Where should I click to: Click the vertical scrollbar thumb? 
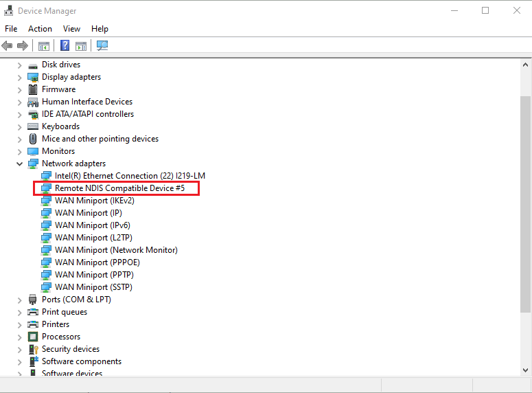tap(526, 204)
